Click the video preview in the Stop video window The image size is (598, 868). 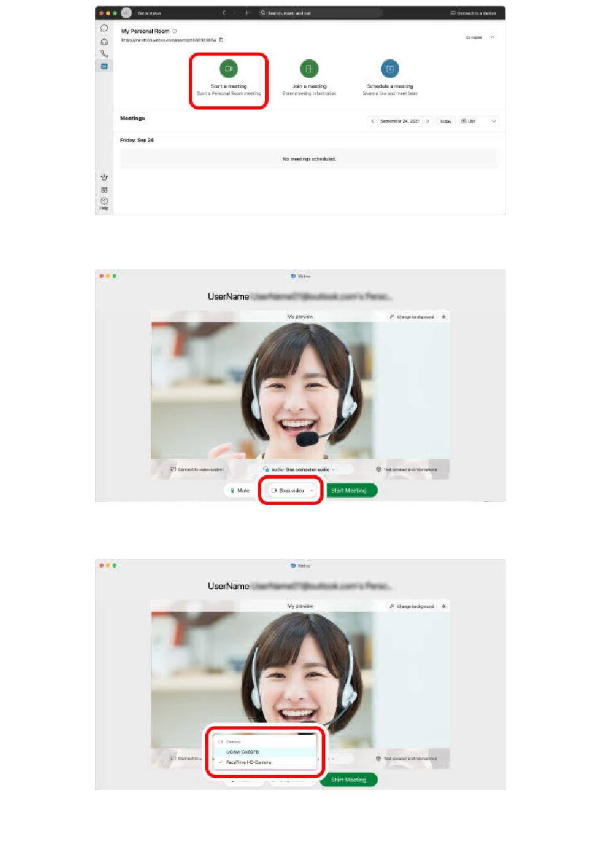pos(300,390)
